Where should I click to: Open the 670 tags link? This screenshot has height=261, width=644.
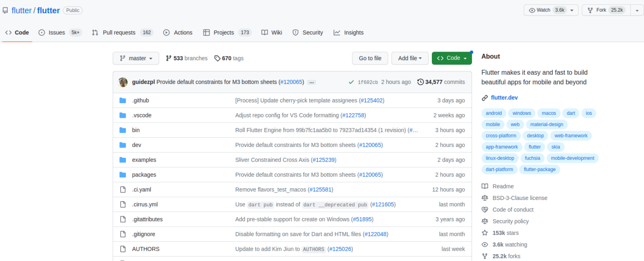229,58
